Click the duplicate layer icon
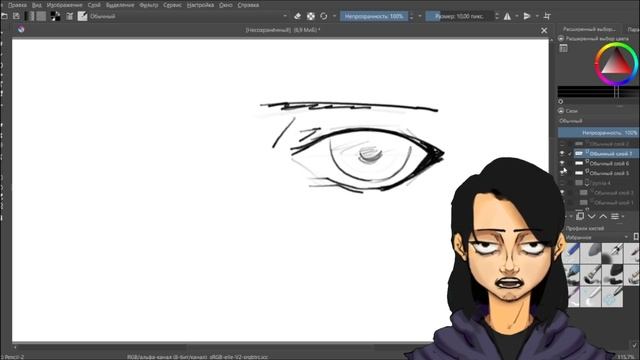Image resolution: width=640 pixels, height=360 pixels. pos(580,216)
